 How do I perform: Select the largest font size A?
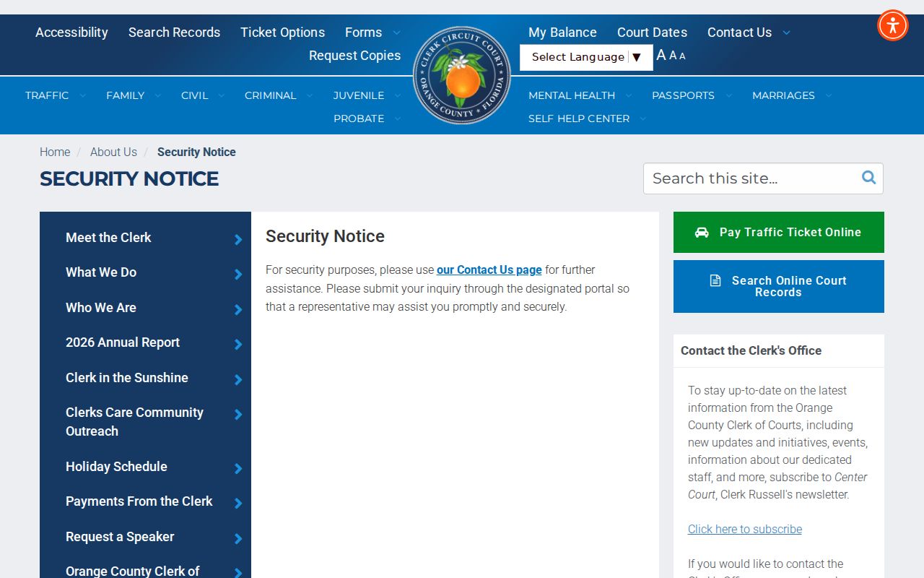(x=661, y=55)
